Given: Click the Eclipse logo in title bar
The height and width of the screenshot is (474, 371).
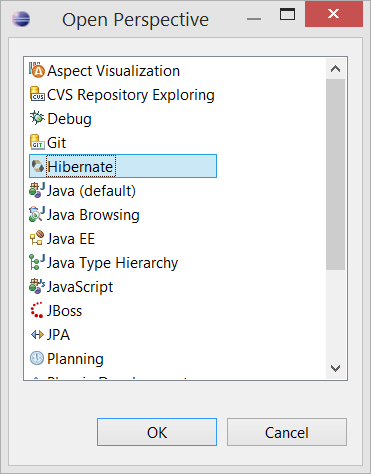Looking at the screenshot, I should pyautogui.click(x=21, y=19).
